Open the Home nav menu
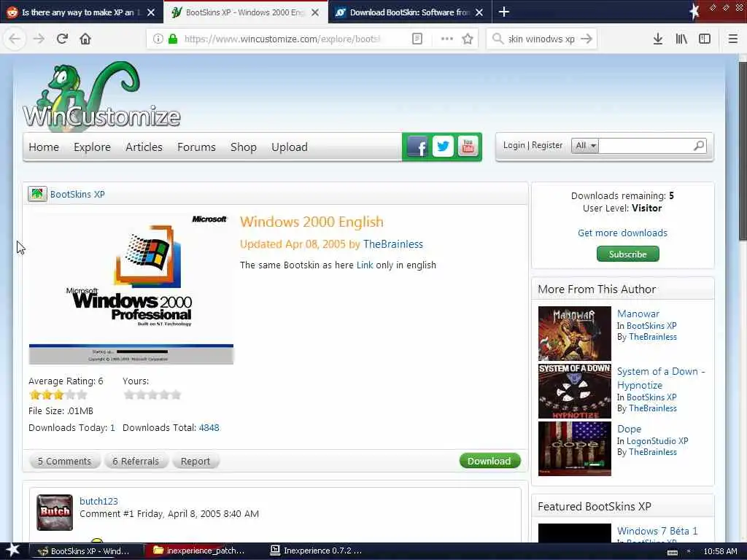 [44, 147]
